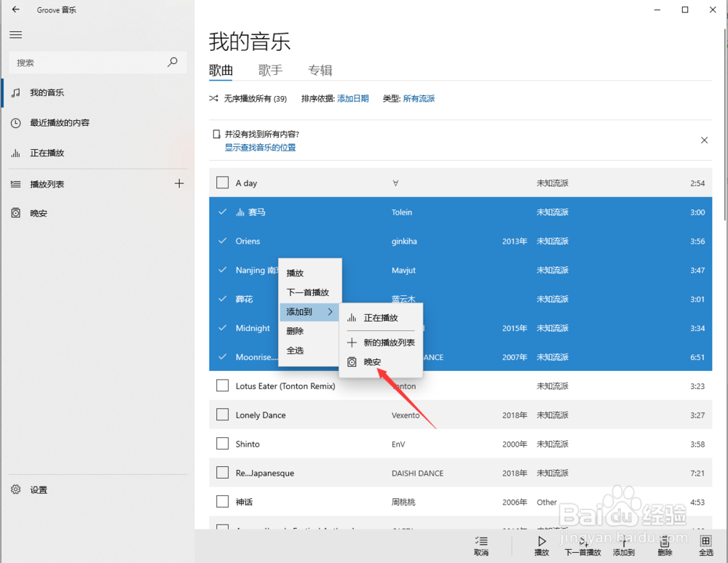Click the 搜索 search input field
728x563 pixels.
tap(98, 63)
